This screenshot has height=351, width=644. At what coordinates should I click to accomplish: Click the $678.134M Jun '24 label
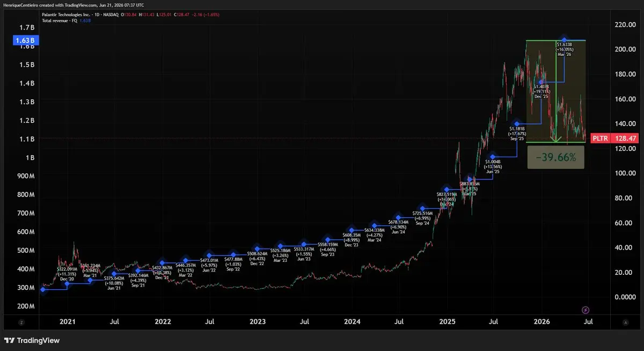[x=398, y=226]
